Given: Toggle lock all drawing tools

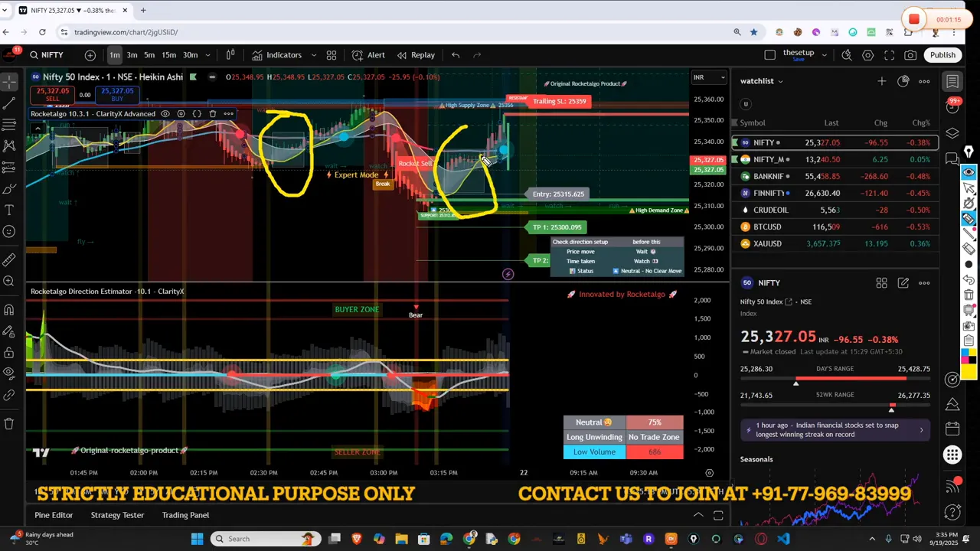Looking at the screenshot, I should coord(9,353).
